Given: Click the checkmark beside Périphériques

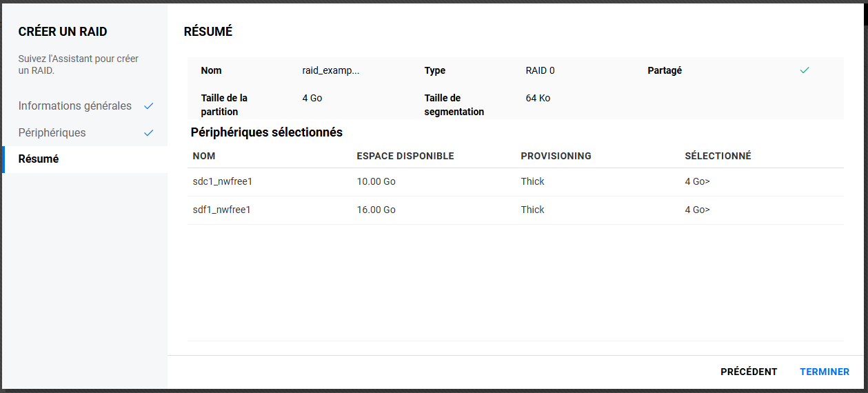Looking at the screenshot, I should (x=148, y=133).
